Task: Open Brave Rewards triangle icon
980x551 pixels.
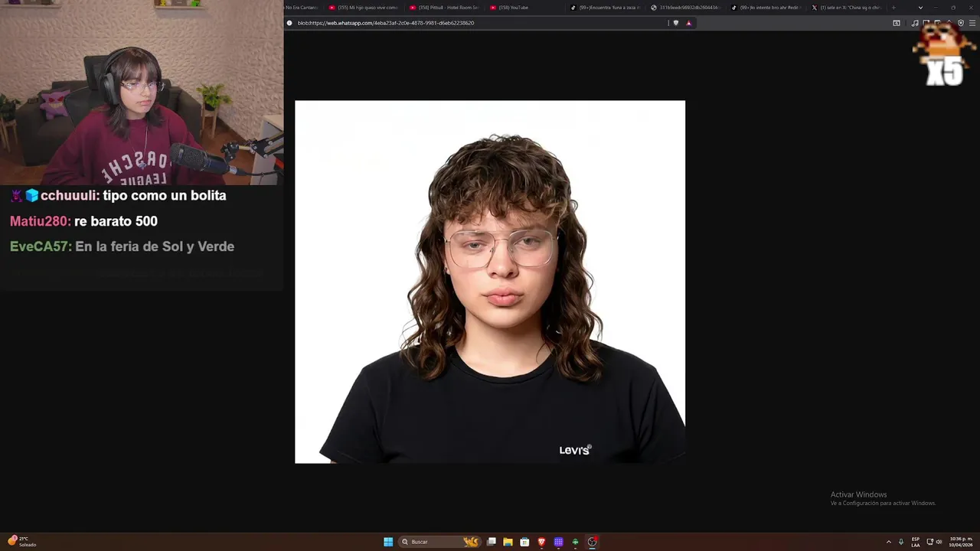Action: coord(688,23)
